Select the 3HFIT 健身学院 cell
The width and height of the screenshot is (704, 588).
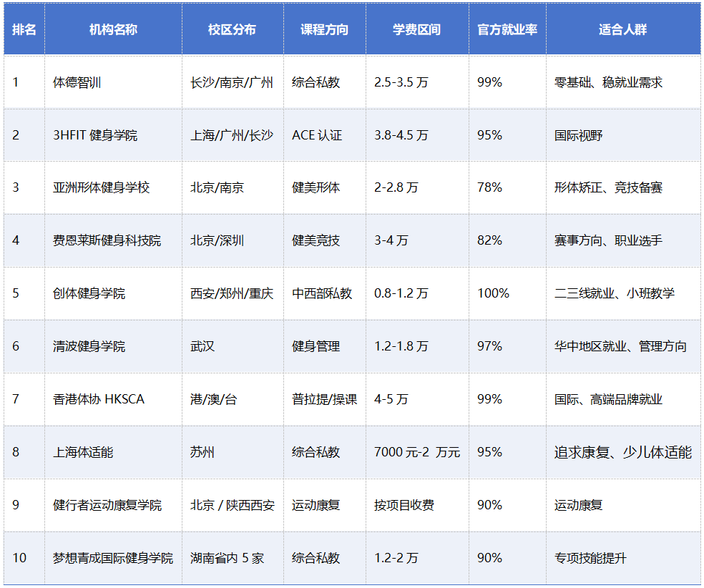tap(113, 135)
